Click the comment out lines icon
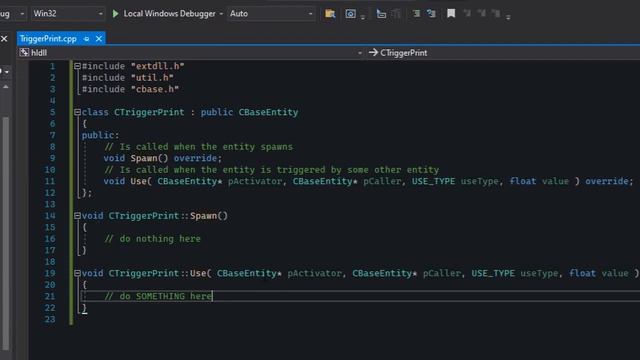Image resolution: width=640 pixels, height=360 pixels. pyautogui.click(x=416, y=14)
